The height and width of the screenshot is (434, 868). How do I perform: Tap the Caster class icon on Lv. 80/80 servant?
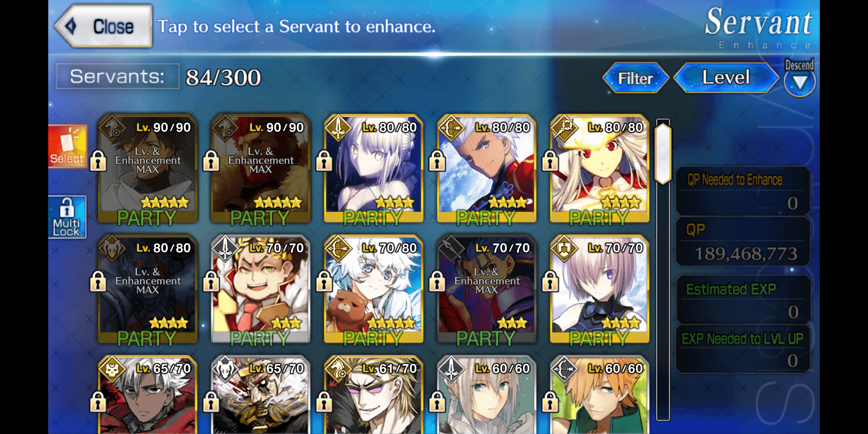(564, 128)
